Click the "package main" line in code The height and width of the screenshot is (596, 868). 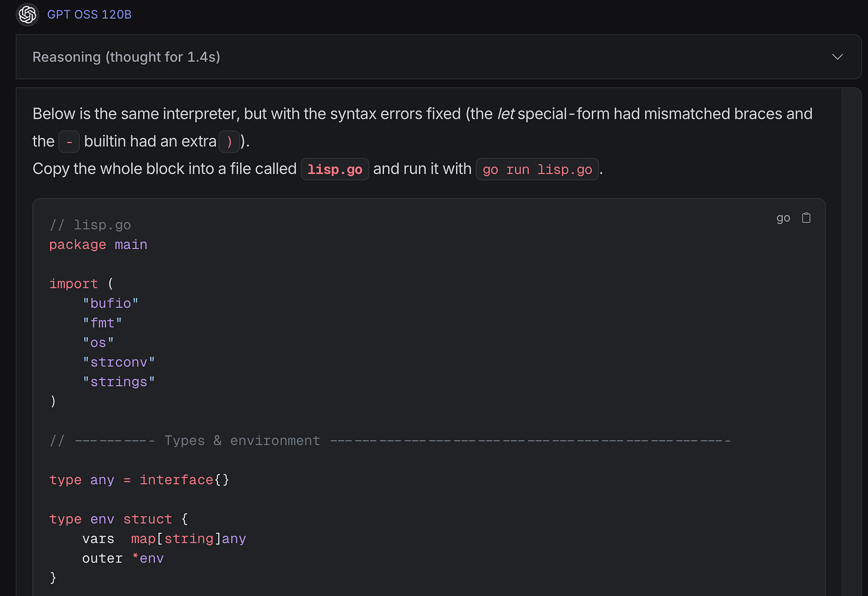(98, 245)
